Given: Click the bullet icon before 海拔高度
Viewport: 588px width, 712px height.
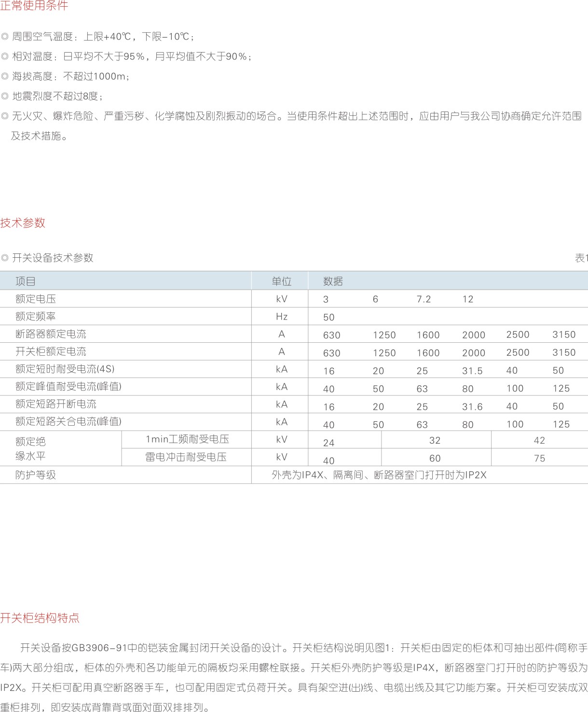Looking at the screenshot, I should coord(5,76).
